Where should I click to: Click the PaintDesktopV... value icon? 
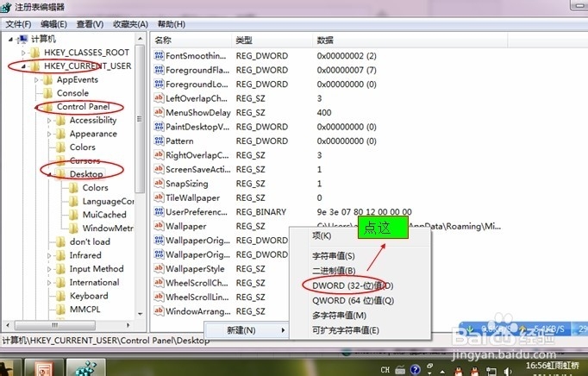click(x=159, y=127)
